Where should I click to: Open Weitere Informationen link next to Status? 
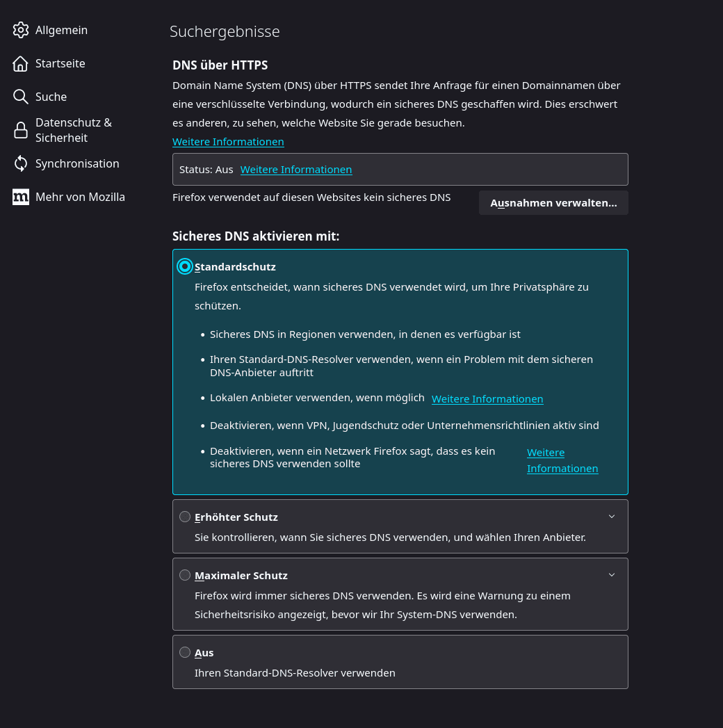(296, 170)
